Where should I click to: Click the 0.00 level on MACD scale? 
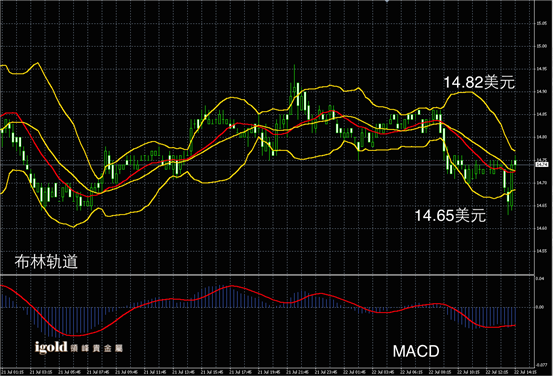540,307
